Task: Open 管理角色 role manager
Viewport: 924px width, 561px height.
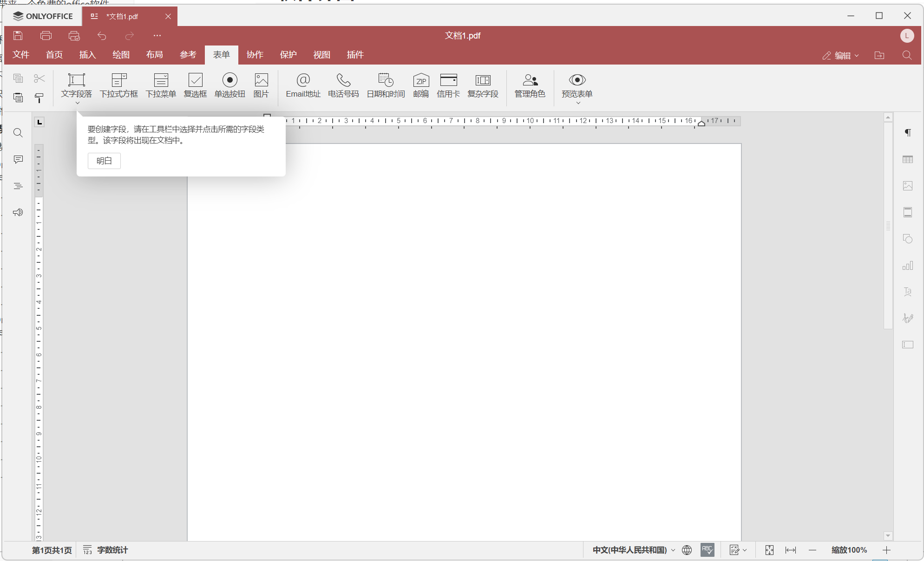Action: [529, 86]
